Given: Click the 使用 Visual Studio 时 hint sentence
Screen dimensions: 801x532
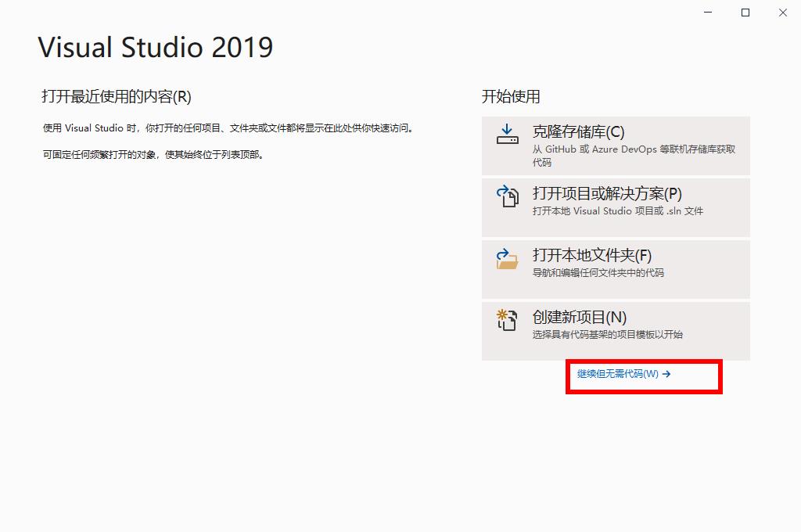Looking at the screenshot, I should point(228,128).
